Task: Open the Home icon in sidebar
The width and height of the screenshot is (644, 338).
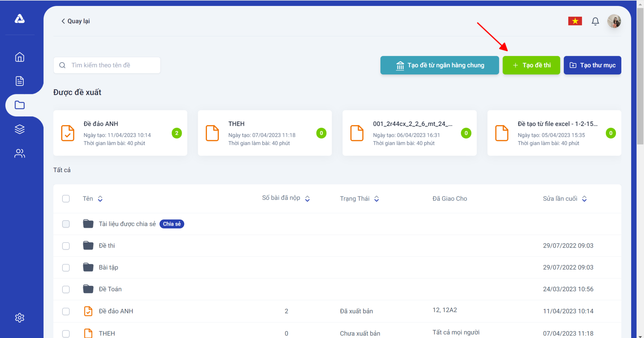Action: pos(19,57)
